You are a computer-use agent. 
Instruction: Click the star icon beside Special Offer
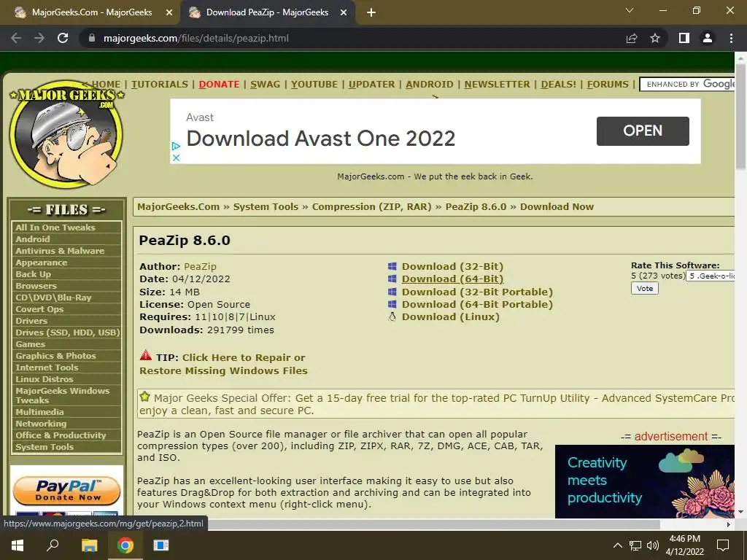[145, 396]
